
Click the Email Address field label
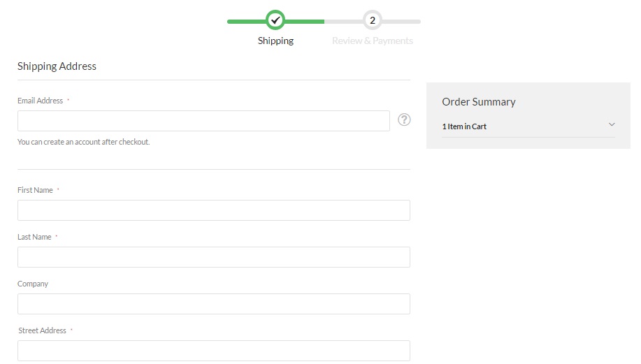(x=40, y=101)
